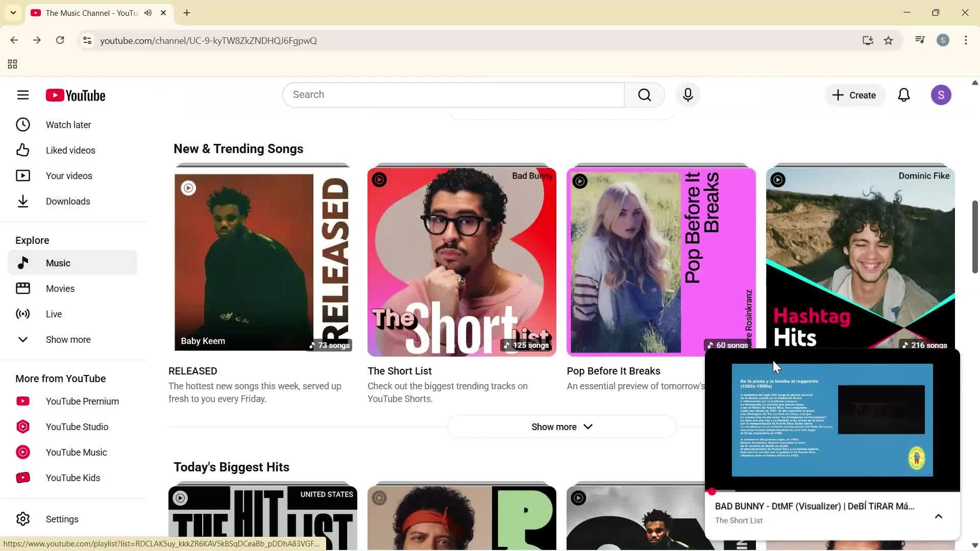
Task: Open the 'The Short List' playlist link
Action: pyautogui.click(x=399, y=371)
